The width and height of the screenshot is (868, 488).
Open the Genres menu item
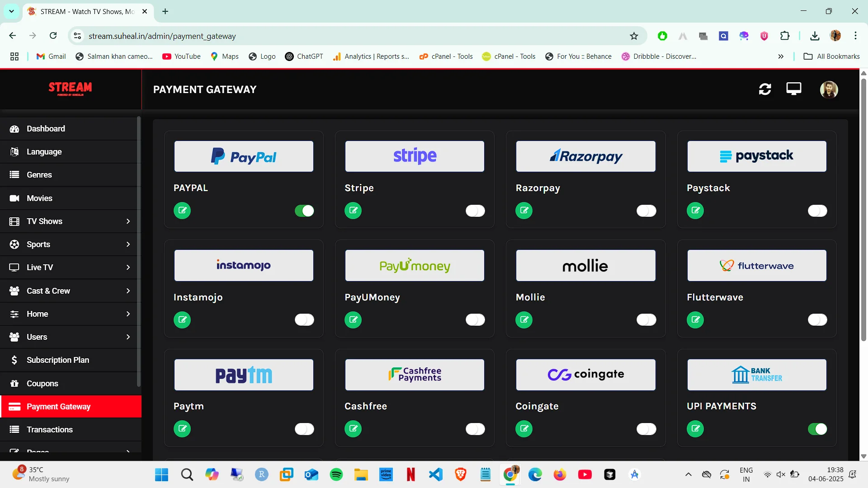(70, 175)
